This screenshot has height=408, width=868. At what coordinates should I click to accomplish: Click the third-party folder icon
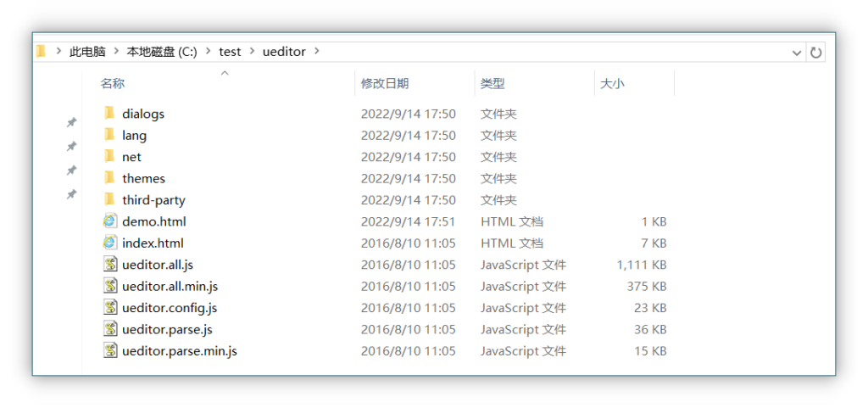109,200
